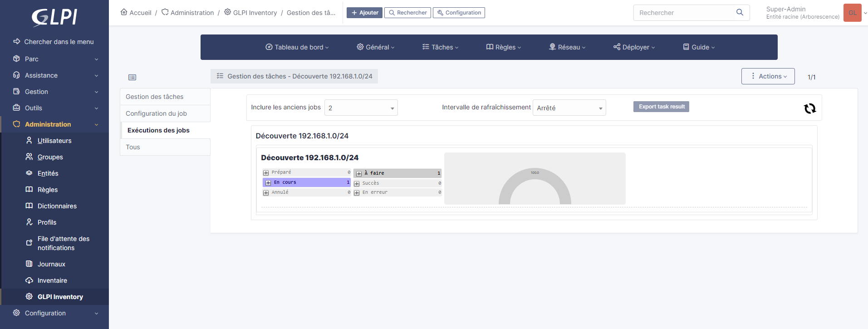Viewport: 868px width, 329px height.
Task: Click the Inventaire cloud icon
Action: pos(29,280)
